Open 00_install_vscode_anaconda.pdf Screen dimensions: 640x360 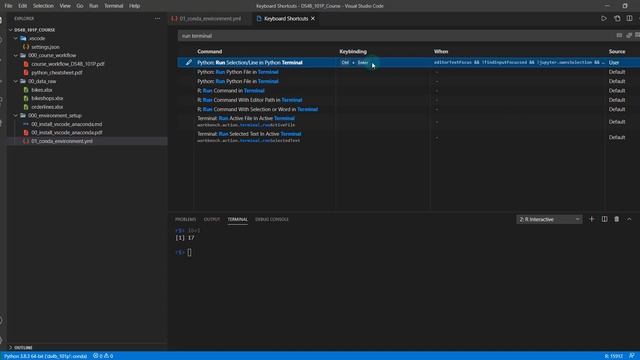click(67, 133)
